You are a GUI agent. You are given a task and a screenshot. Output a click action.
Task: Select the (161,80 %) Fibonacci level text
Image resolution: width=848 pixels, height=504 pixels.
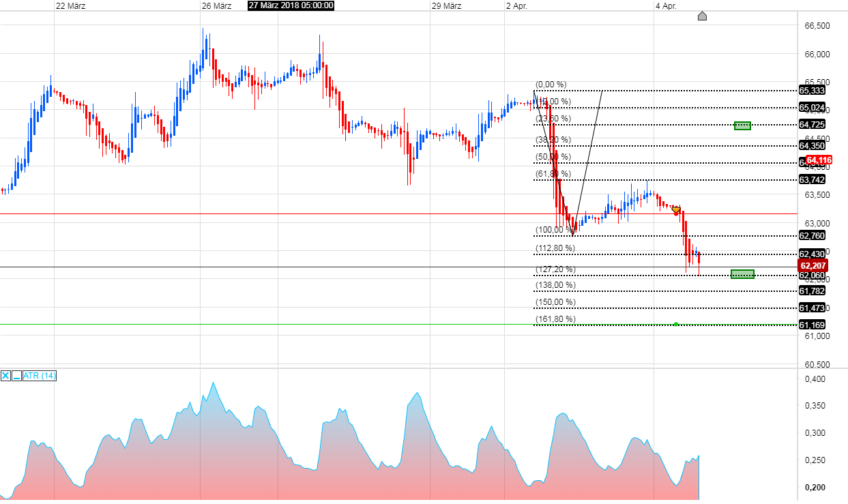[x=555, y=319]
